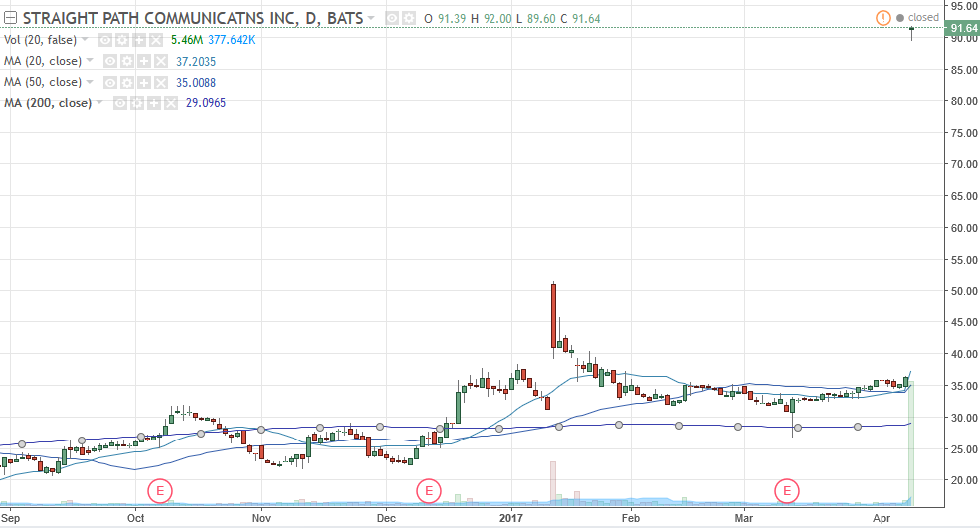
Task: Click the 2017 label on time axis
Action: tap(511, 519)
